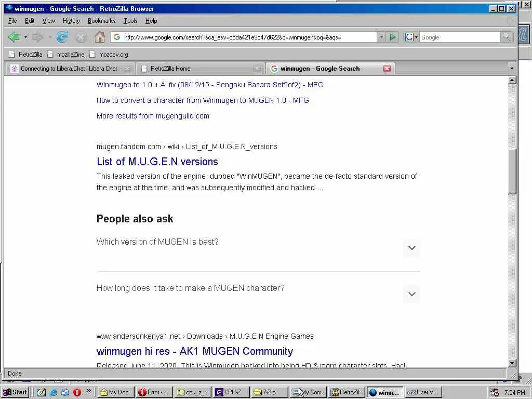This screenshot has height=399, width=532.
Task: Open the History menu
Action: pos(71,21)
